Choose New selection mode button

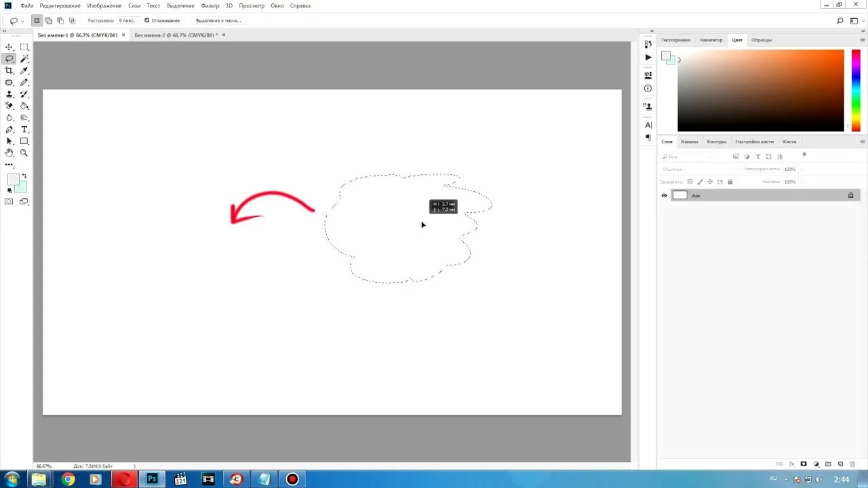(37, 21)
